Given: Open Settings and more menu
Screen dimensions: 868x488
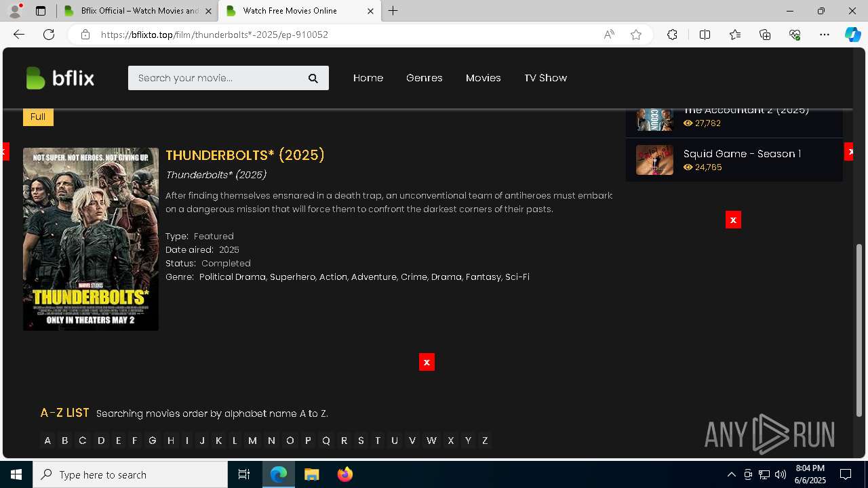Looking at the screenshot, I should pyautogui.click(x=825, y=35).
